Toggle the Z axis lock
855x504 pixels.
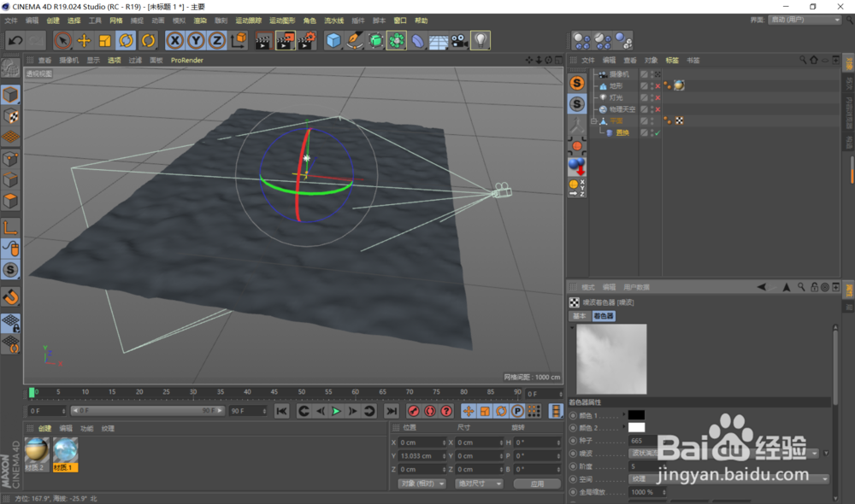tap(217, 40)
